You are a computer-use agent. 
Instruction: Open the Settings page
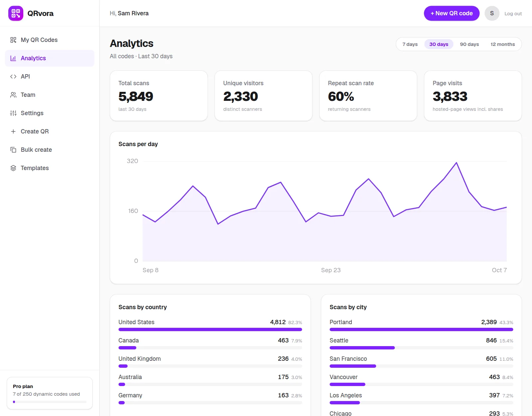(x=50, y=113)
